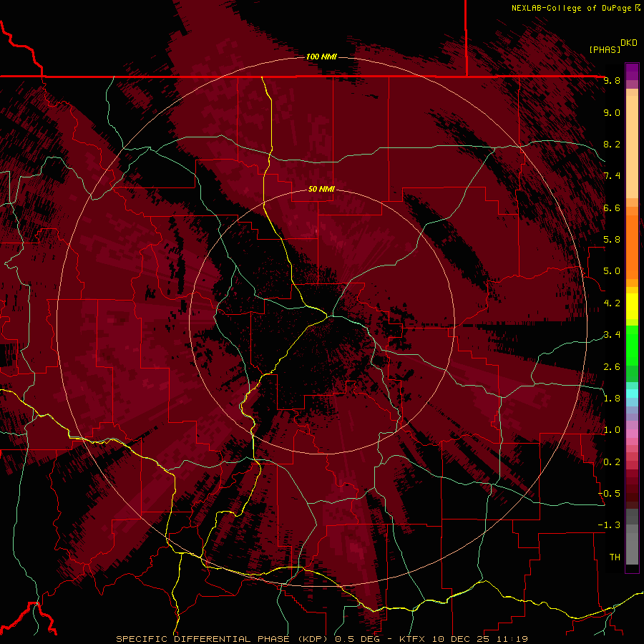Click the pink band of the color bar

click(632, 434)
